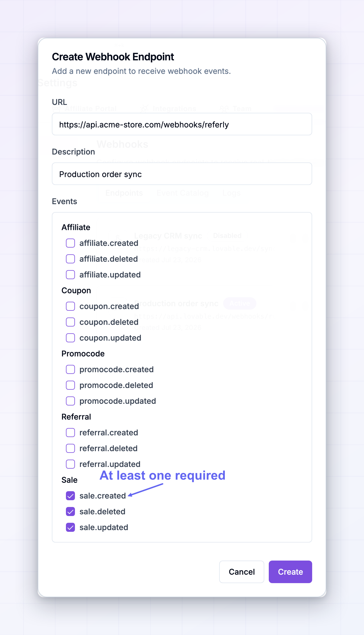The width and height of the screenshot is (364, 635).
Task: Check the referral.deleted checkbox
Action: pyautogui.click(x=70, y=448)
